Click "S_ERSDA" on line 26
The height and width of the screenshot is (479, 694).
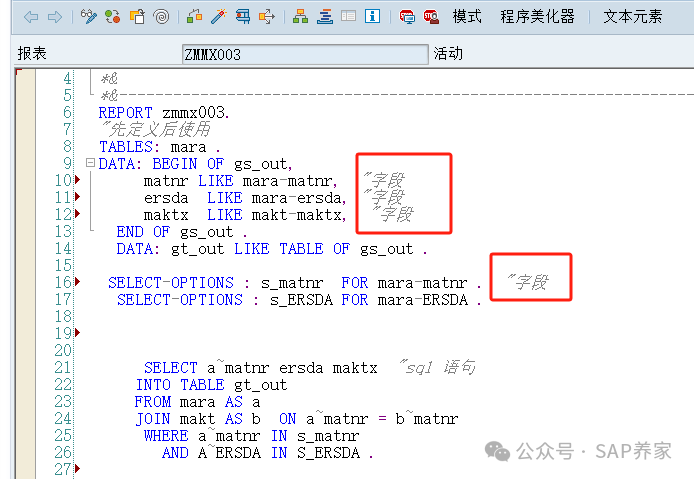(328, 452)
